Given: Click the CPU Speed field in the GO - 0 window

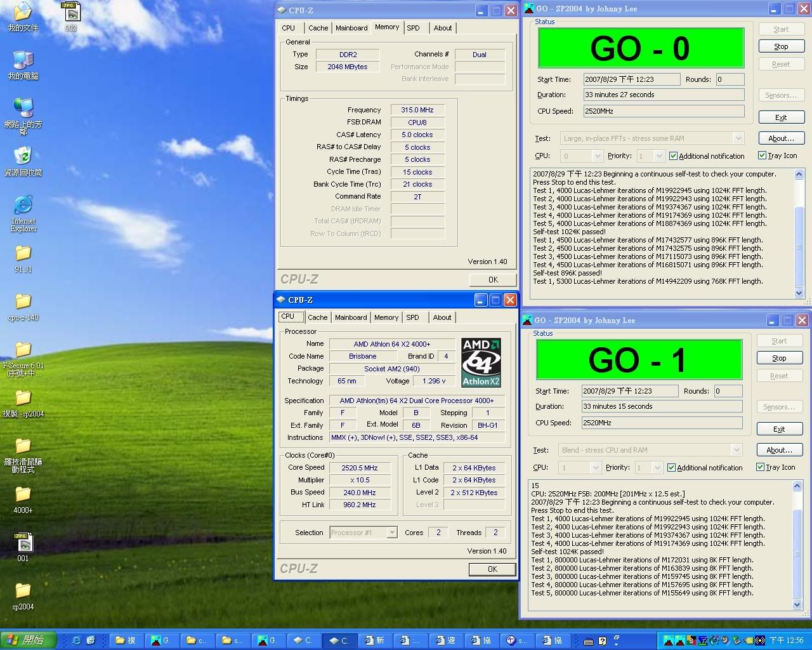Looking at the screenshot, I should (664, 111).
